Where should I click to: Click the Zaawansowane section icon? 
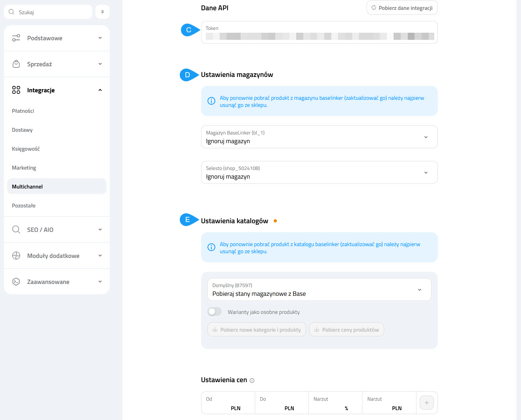(x=16, y=282)
